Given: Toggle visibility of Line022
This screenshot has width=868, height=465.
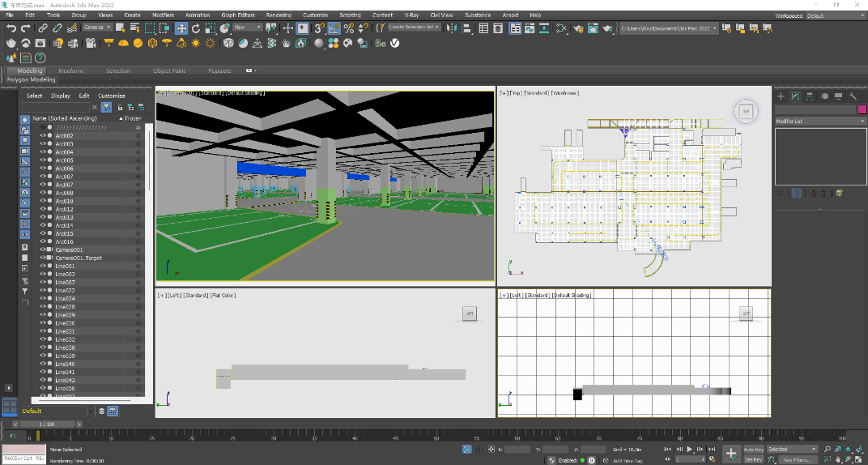Looking at the screenshot, I should 43,290.
